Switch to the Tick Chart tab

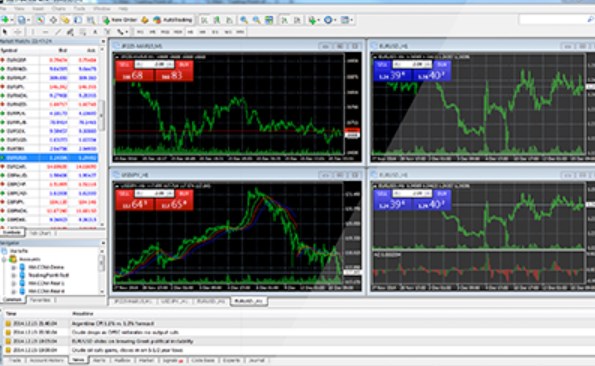40,233
